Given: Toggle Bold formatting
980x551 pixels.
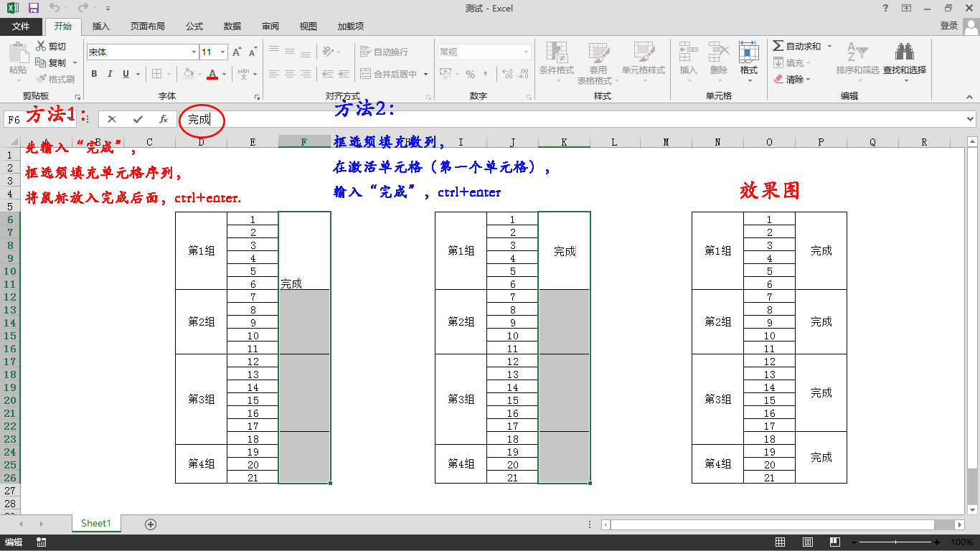Looking at the screenshot, I should click(94, 74).
